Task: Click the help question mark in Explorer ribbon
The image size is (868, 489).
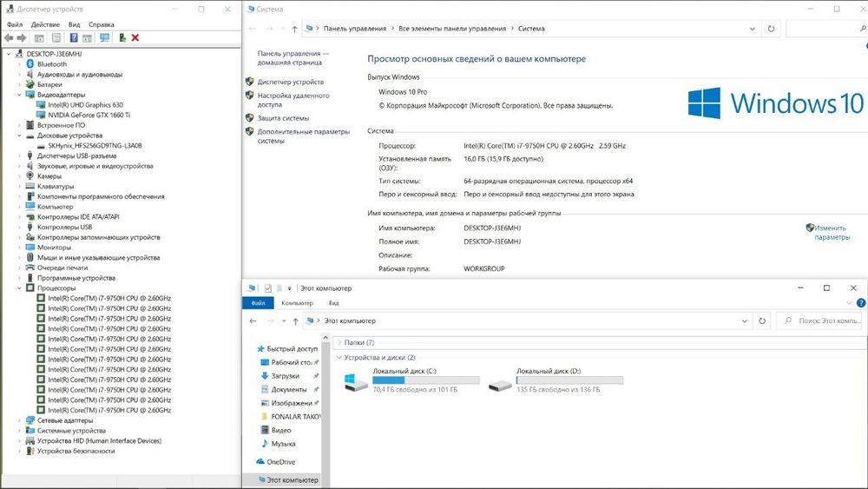Action: point(861,303)
